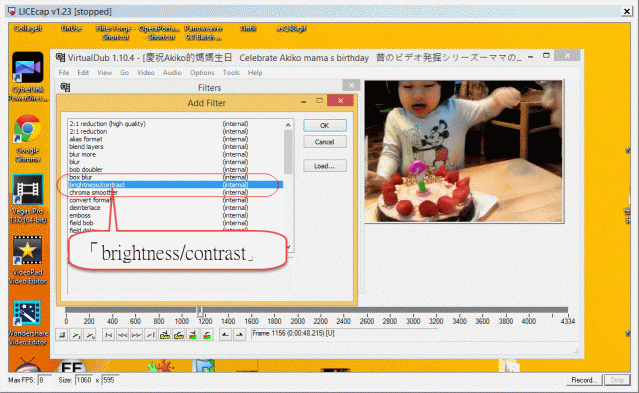Set the selection end mark

pos(240,335)
